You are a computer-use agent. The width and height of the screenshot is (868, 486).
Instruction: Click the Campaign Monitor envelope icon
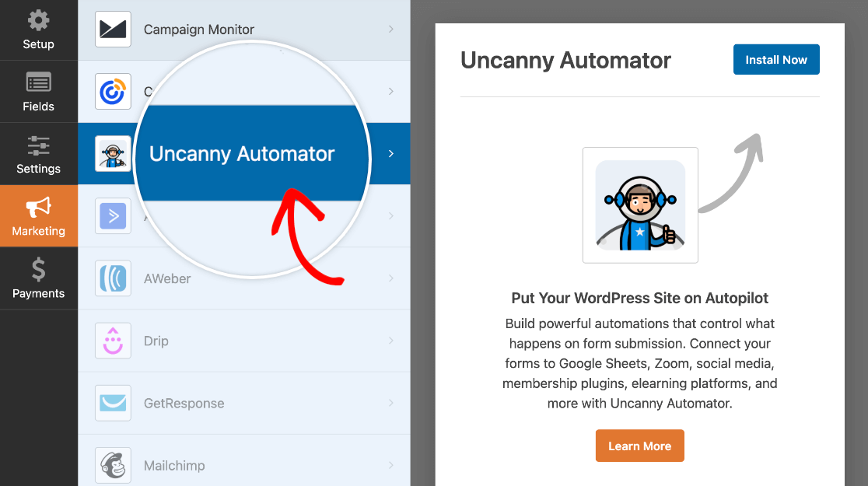pyautogui.click(x=113, y=29)
